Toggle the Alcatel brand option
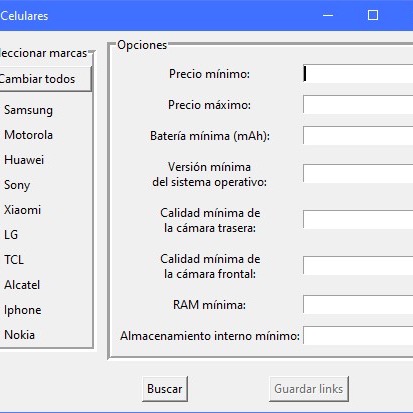413x413 pixels. [x=22, y=285]
